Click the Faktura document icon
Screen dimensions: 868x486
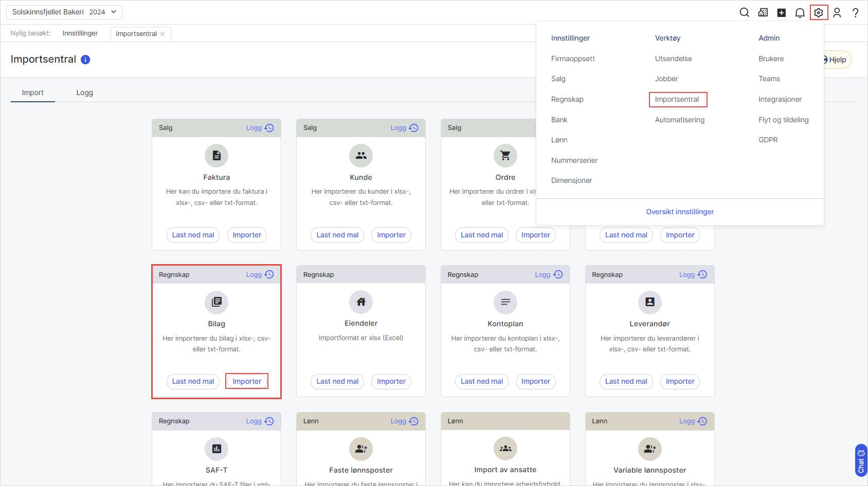(x=216, y=155)
